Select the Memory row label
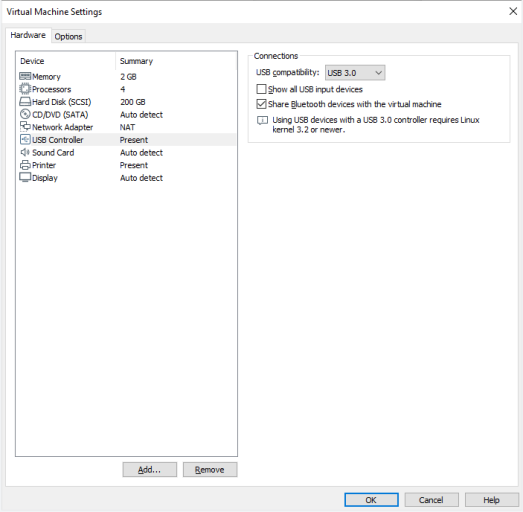523x512 pixels. click(x=46, y=77)
